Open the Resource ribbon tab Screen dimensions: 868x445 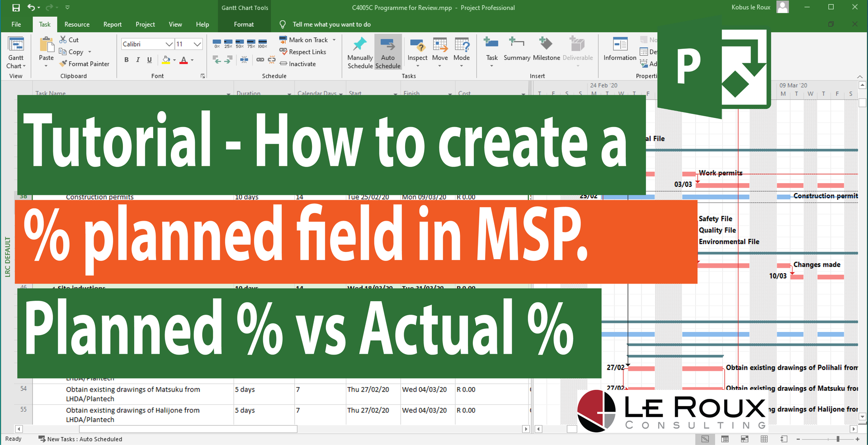77,24
